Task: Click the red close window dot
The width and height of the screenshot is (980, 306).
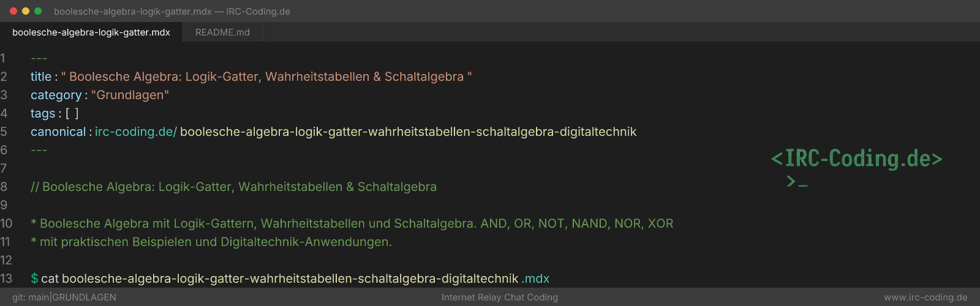Action: pos(13,11)
